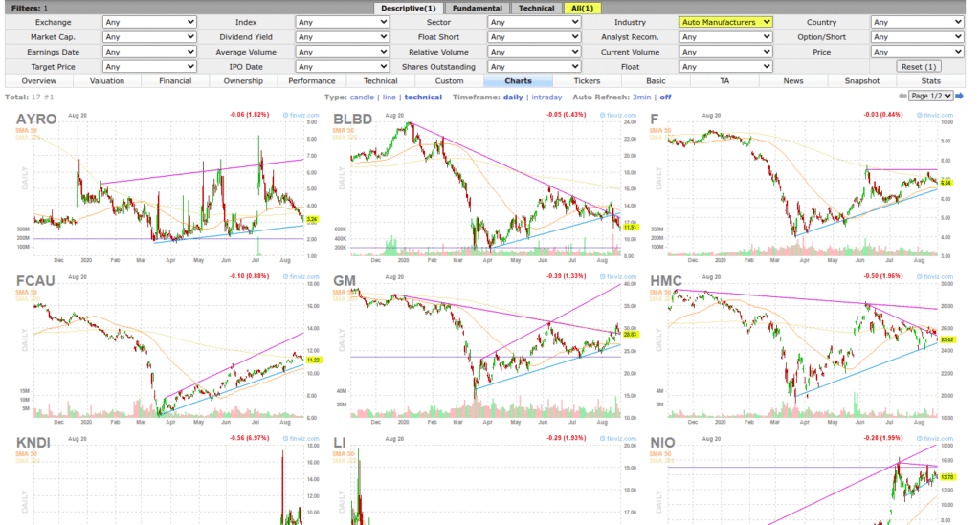Open the TA view tab
The width and height of the screenshot is (980, 525).
(724, 81)
